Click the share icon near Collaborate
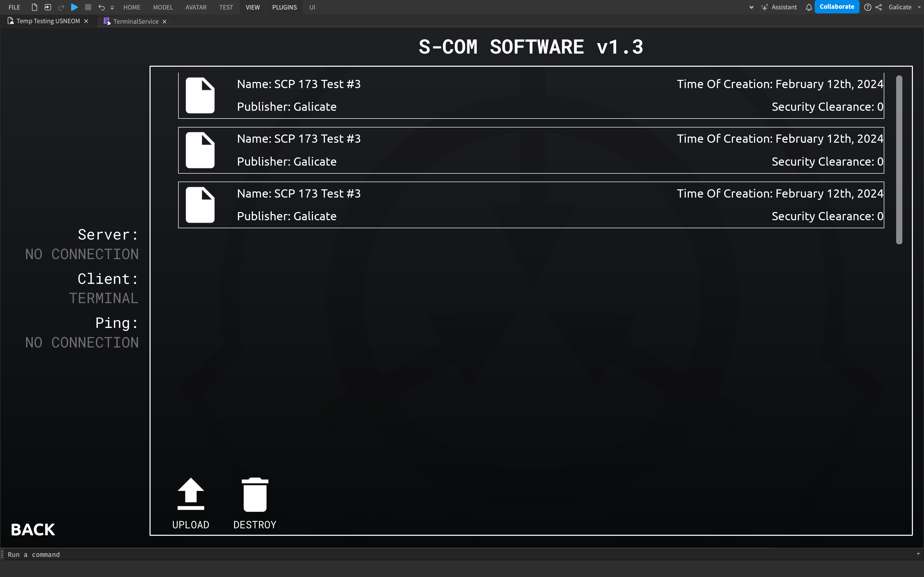This screenshot has width=924, height=577. (879, 7)
